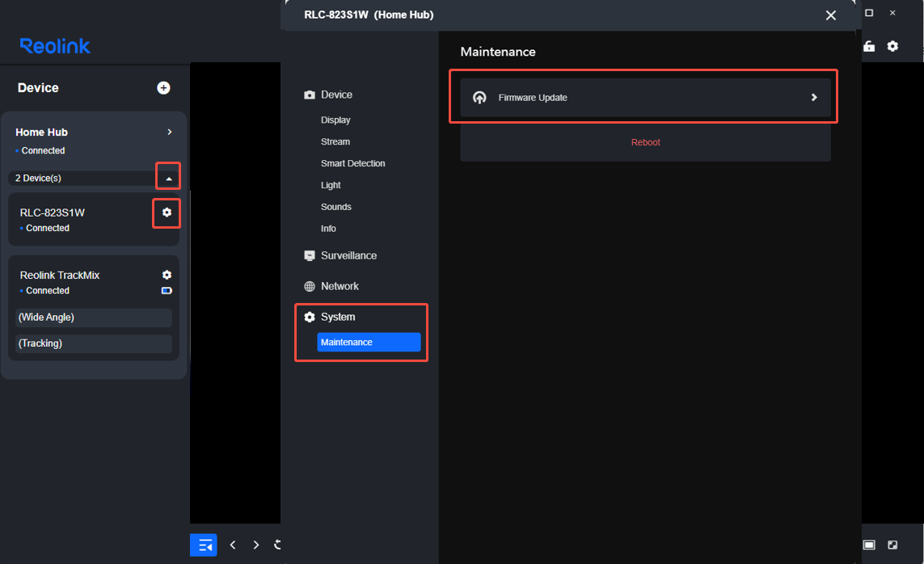
Task: Toggle fullscreen view icon
Action: coord(892,545)
